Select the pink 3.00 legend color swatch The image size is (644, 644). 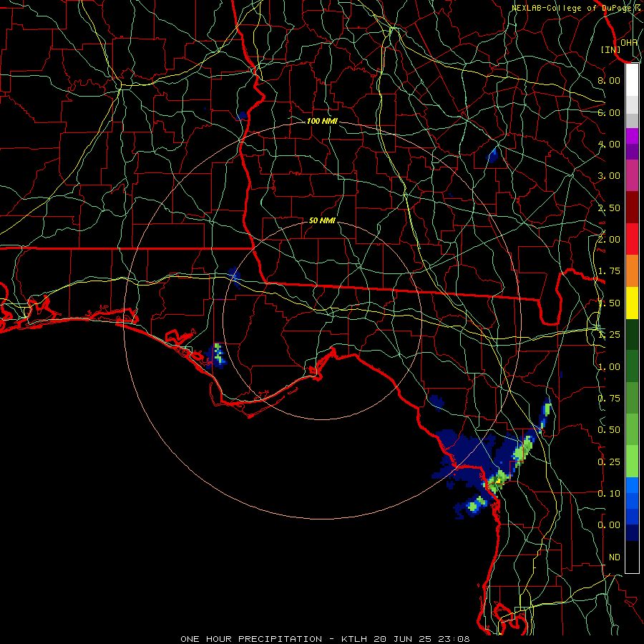point(632,175)
